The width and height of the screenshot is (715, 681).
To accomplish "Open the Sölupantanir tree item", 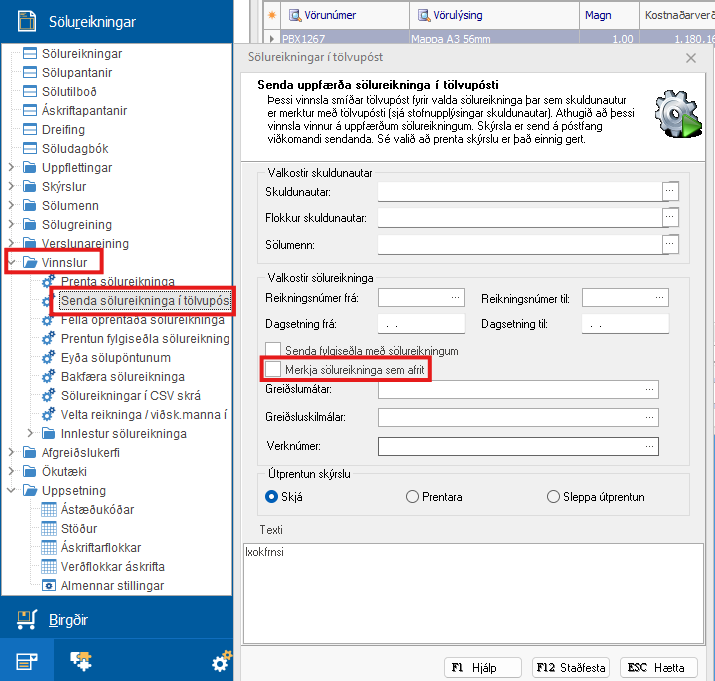I will pos(77,72).
